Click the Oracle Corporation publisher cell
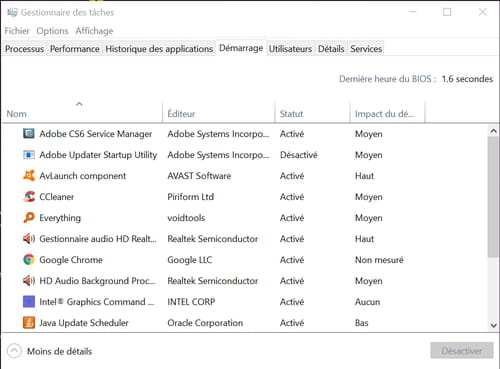Screen dimensions: 500x369 [205, 323]
